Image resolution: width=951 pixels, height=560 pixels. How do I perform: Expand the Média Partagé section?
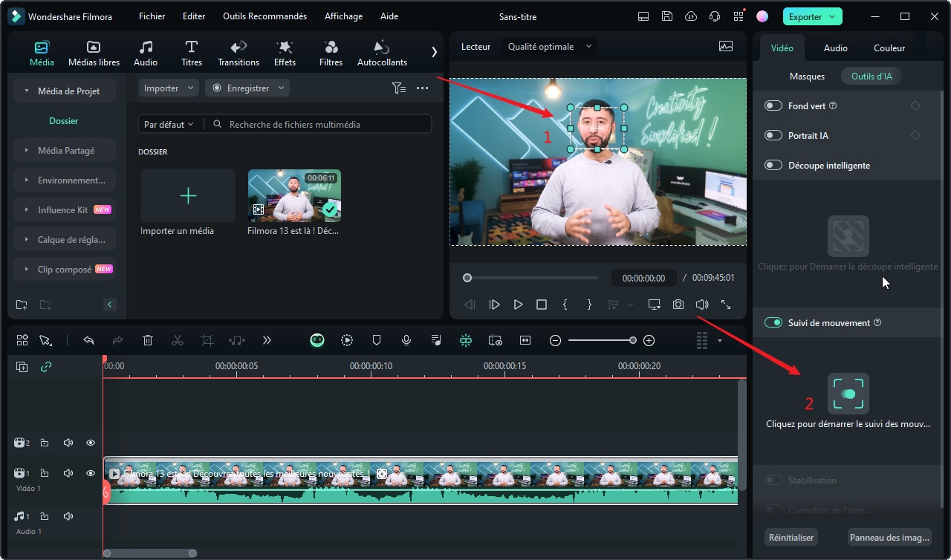click(x=65, y=150)
